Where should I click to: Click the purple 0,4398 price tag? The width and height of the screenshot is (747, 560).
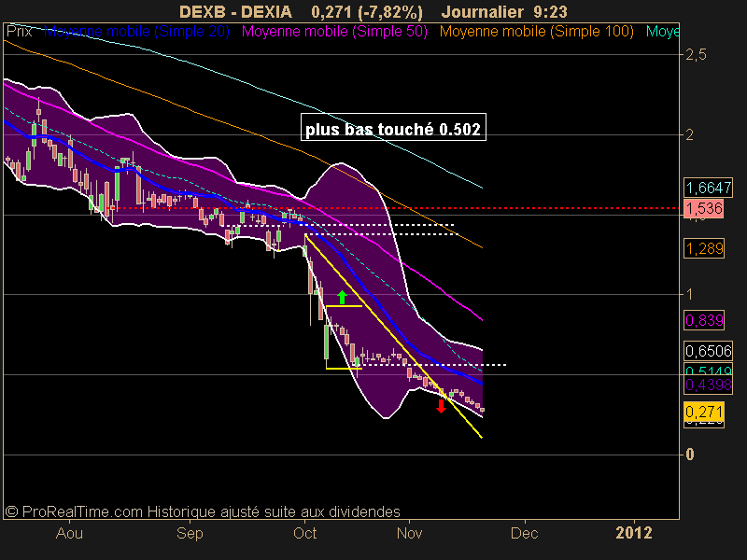tap(708, 385)
